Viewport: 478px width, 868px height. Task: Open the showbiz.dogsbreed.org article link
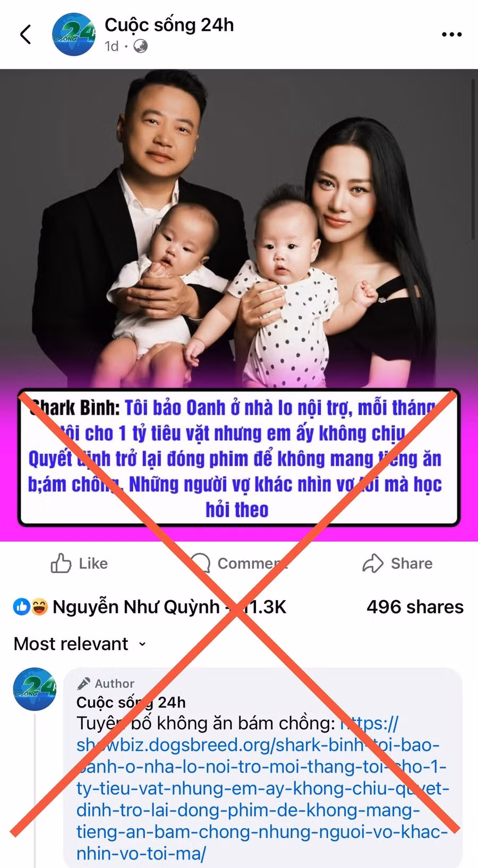click(262, 788)
